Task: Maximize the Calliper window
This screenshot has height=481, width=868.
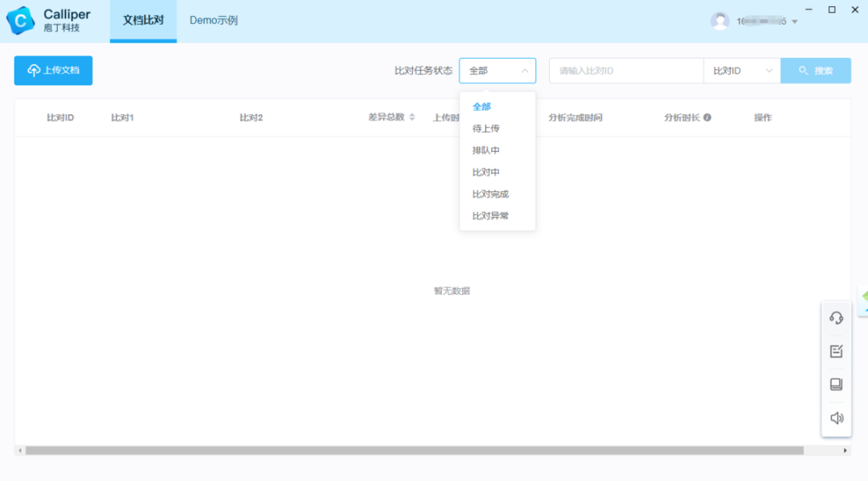Action: [832, 10]
